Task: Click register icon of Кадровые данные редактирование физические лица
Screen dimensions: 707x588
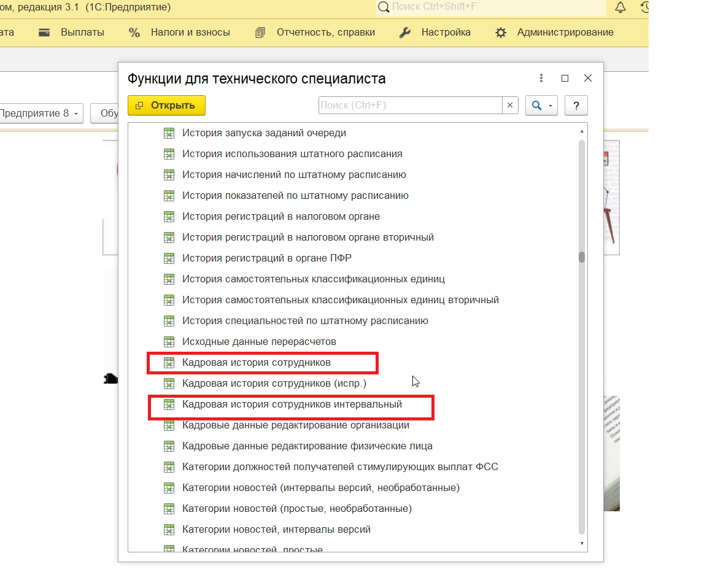Action: tap(169, 446)
